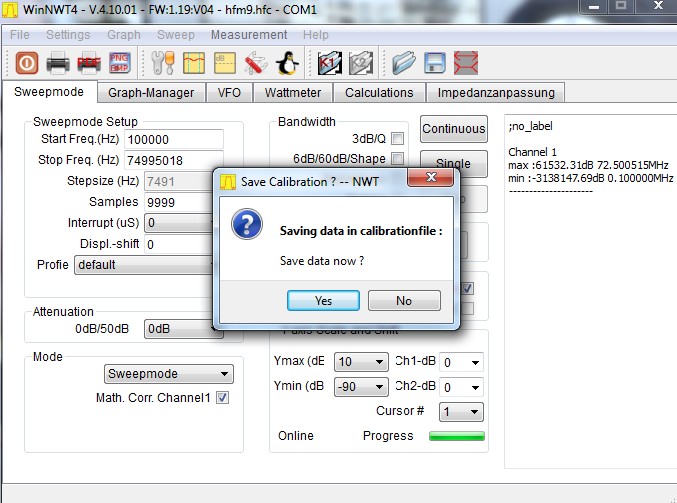Switch to the Wattmeter tab
This screenshot has height=503, width=677.
(x=293, y=92)
